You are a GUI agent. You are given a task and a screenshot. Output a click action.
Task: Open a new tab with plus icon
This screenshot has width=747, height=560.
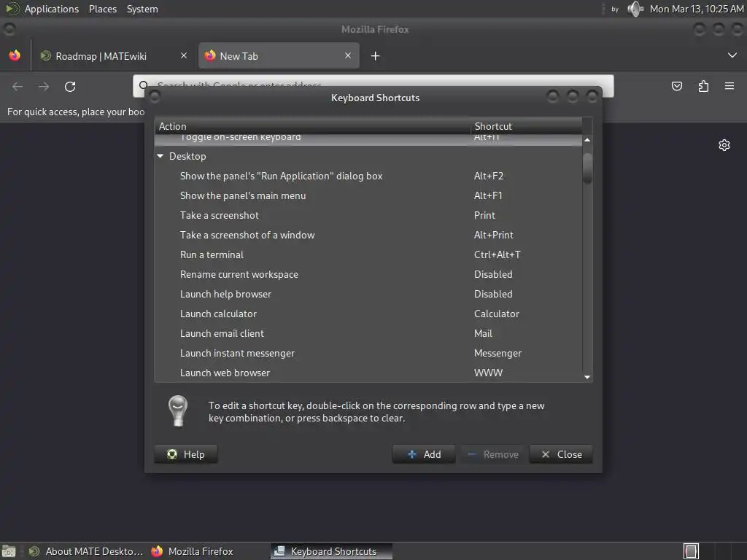(376, 56)
